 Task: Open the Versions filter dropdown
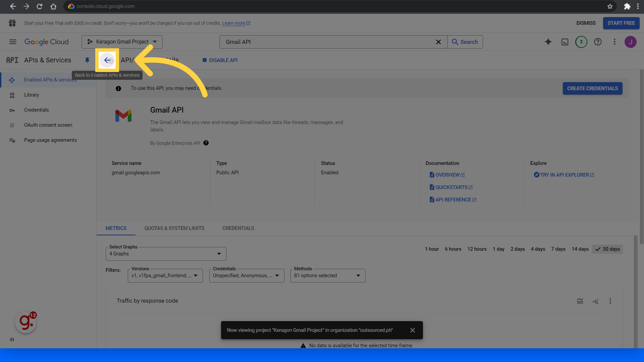tap(165, 276)
